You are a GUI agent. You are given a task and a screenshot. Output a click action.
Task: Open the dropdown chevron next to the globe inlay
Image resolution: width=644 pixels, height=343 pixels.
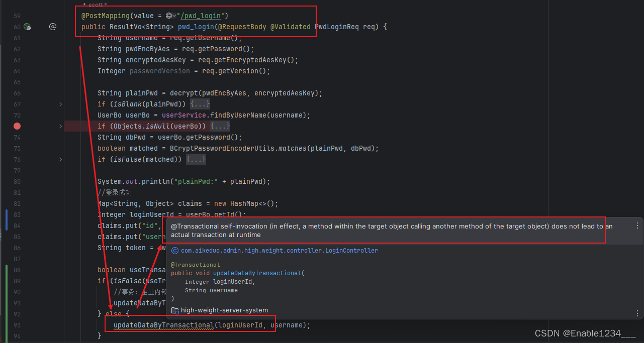[x=173, y=16]
